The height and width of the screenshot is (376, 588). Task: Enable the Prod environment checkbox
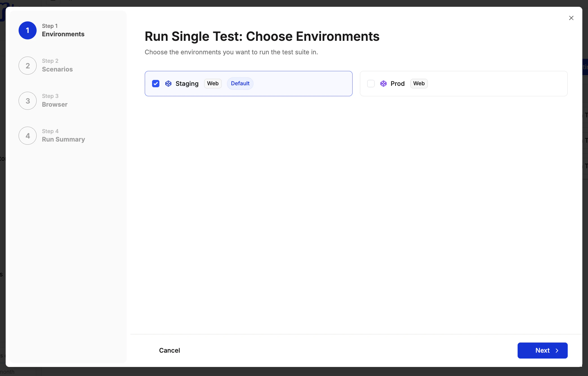point(371,84)
